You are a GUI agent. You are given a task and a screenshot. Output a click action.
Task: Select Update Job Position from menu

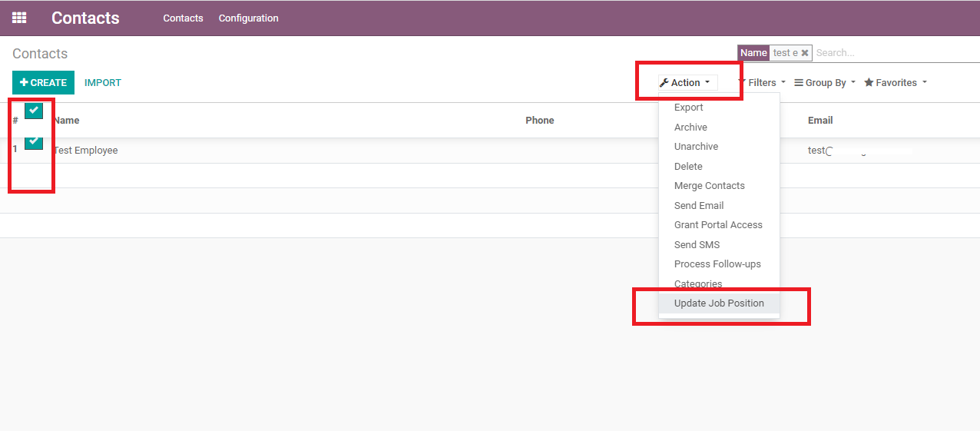(x=719, y=303)
